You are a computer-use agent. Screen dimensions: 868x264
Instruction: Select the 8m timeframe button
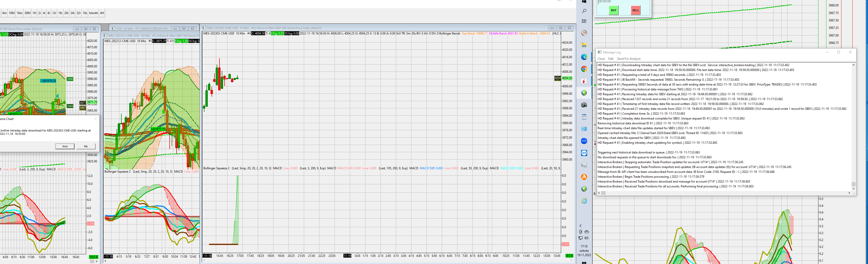point(4,13)
